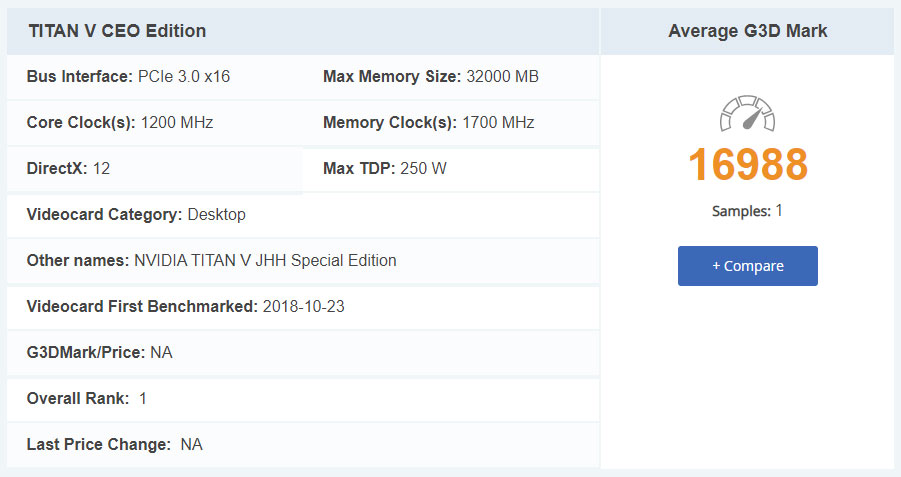Click the Max Memory Size 32000 MB entry
The height and width of the screenshot is (477, 901).
click(431, 76)
